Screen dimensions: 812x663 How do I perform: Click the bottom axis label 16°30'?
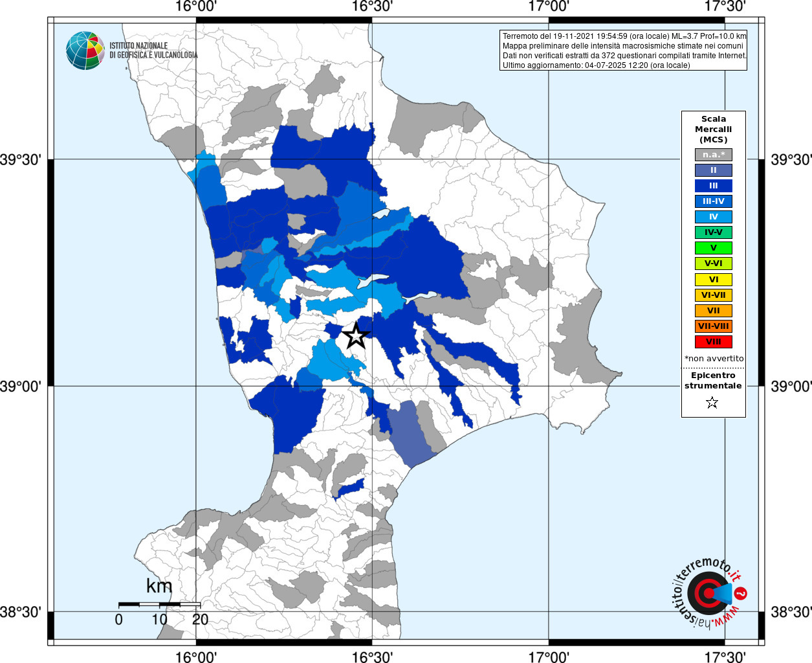(372, 657)
